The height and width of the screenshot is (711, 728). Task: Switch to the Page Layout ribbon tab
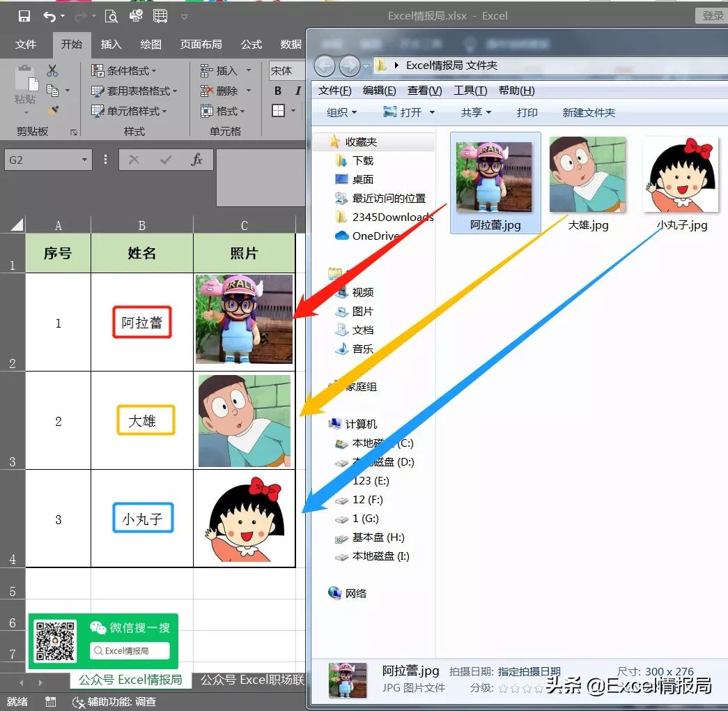tap(201, 44)
